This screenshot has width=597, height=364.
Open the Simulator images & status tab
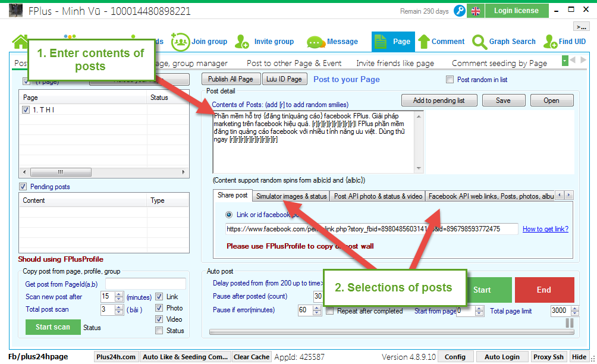pos(291,196)
